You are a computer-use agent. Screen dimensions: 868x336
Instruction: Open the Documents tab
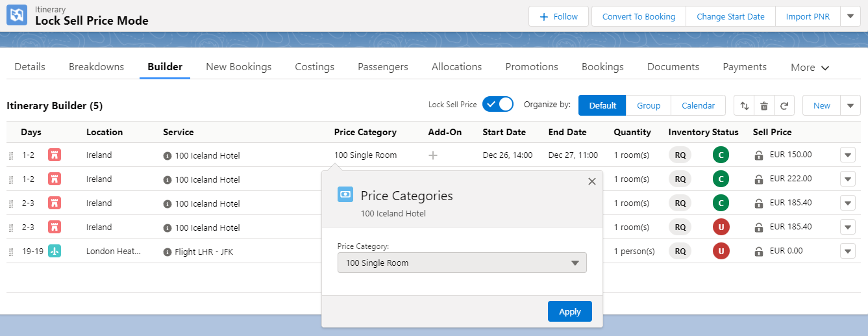(x=673, y=66)
